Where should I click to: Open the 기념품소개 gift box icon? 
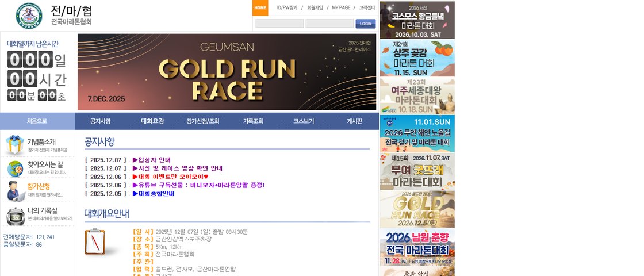tap(15, 144)
